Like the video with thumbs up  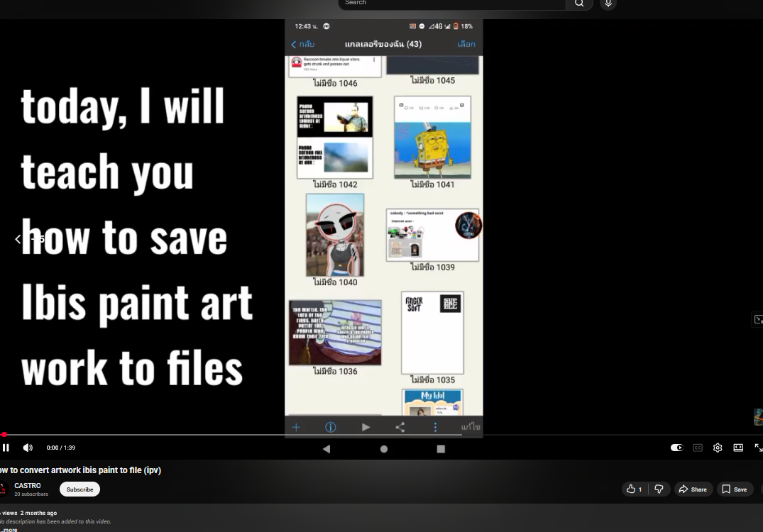click(x=635, y=489)
